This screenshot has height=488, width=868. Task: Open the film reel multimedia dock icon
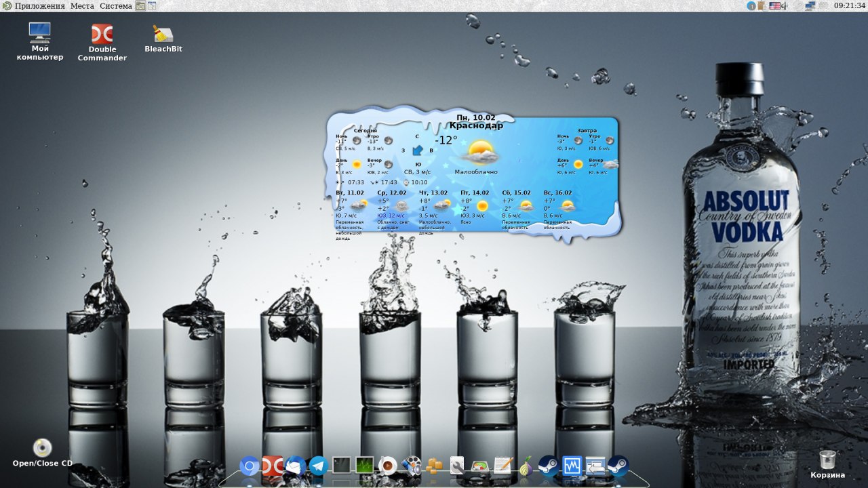[411, 466]
